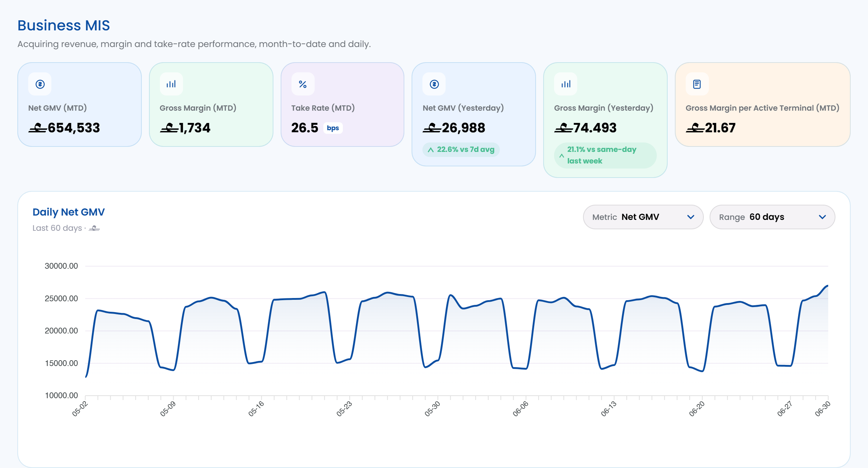Select the Net GMV (MTD) value 654,533
The image size is (868, 468).
point(64,128)
